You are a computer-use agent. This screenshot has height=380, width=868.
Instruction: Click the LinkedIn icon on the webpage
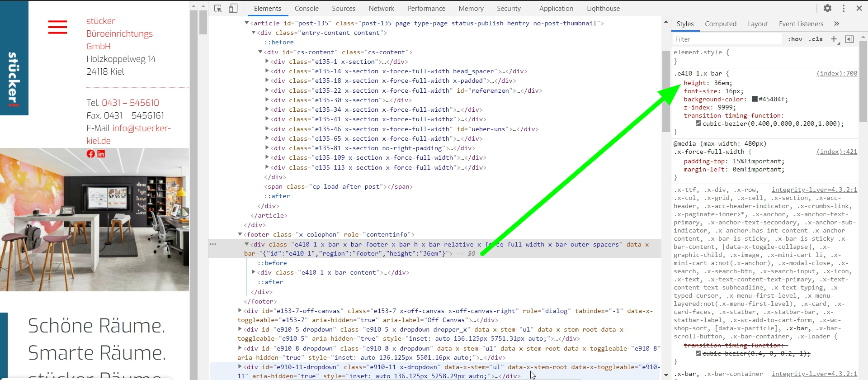101,154
